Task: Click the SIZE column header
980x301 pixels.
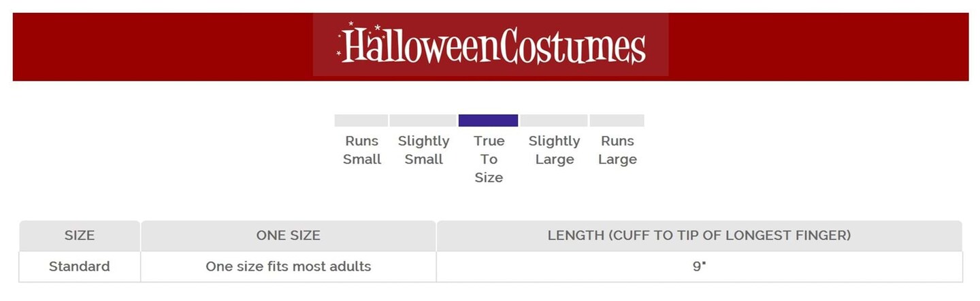Action: coord(80,236)
